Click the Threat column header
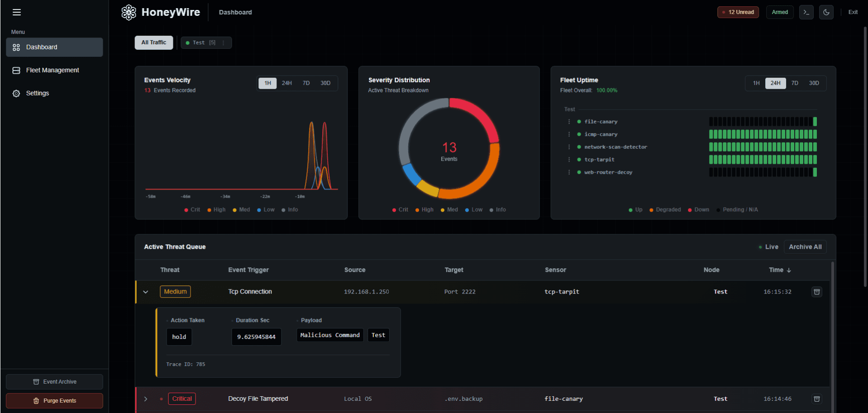The height and width of the screenshot is (413, 868). point(170,270)
